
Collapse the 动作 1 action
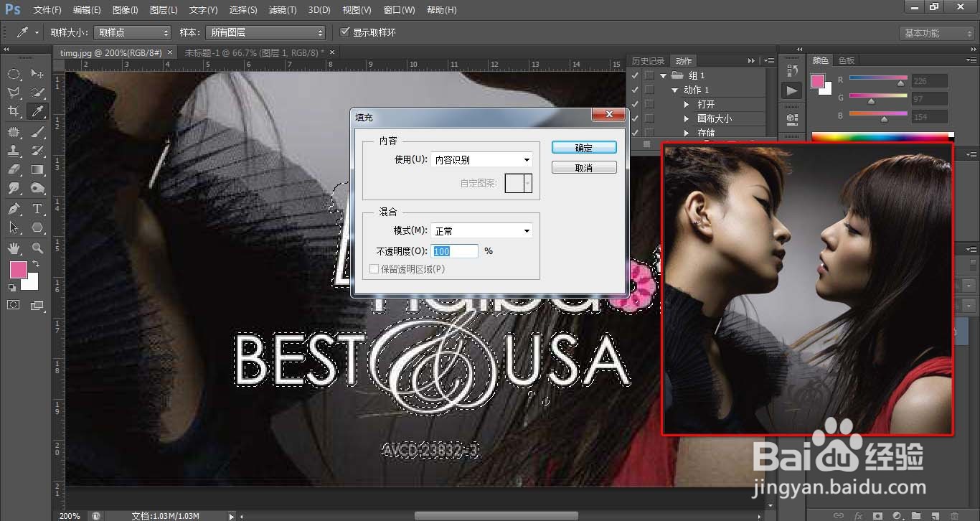pos(675,90)
